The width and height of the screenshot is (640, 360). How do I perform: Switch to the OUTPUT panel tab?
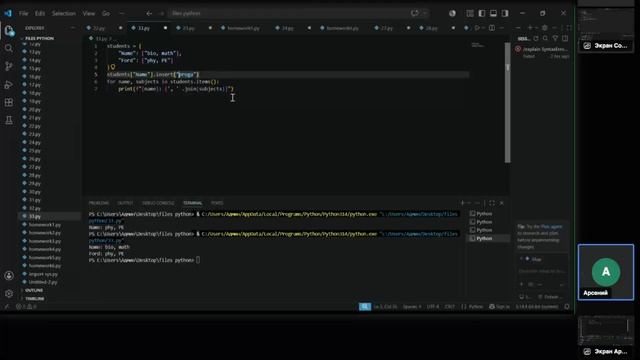[125, 203]
